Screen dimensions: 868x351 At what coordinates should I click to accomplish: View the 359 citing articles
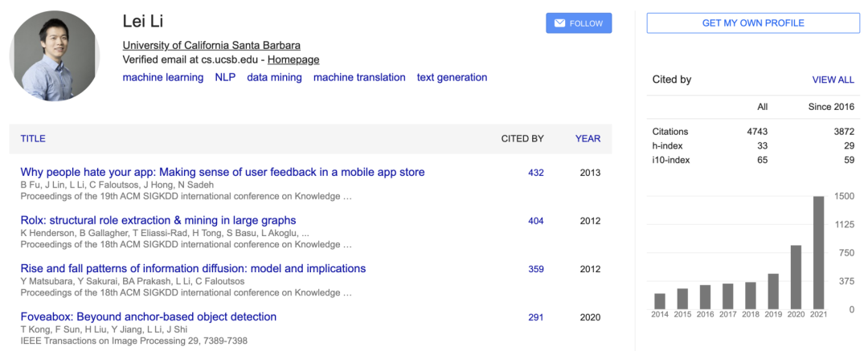[x=536, y=269]
